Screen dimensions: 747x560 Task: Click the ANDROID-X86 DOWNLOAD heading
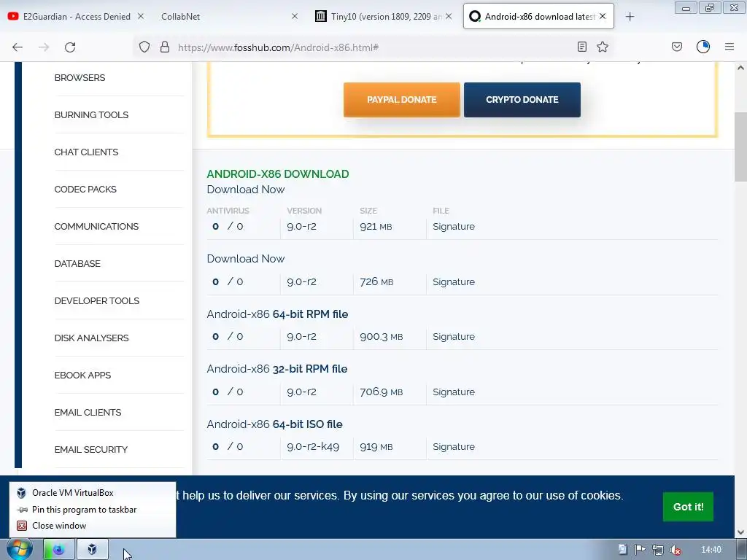[x=278, y=174]
